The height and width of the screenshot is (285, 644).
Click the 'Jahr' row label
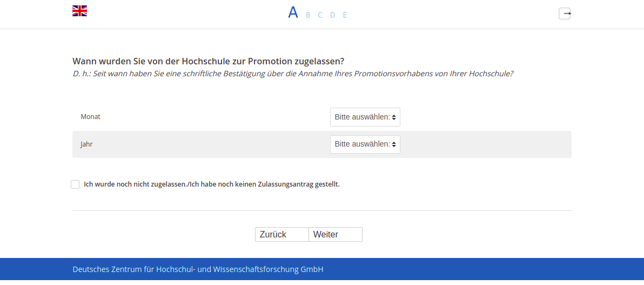coord(86,144)
